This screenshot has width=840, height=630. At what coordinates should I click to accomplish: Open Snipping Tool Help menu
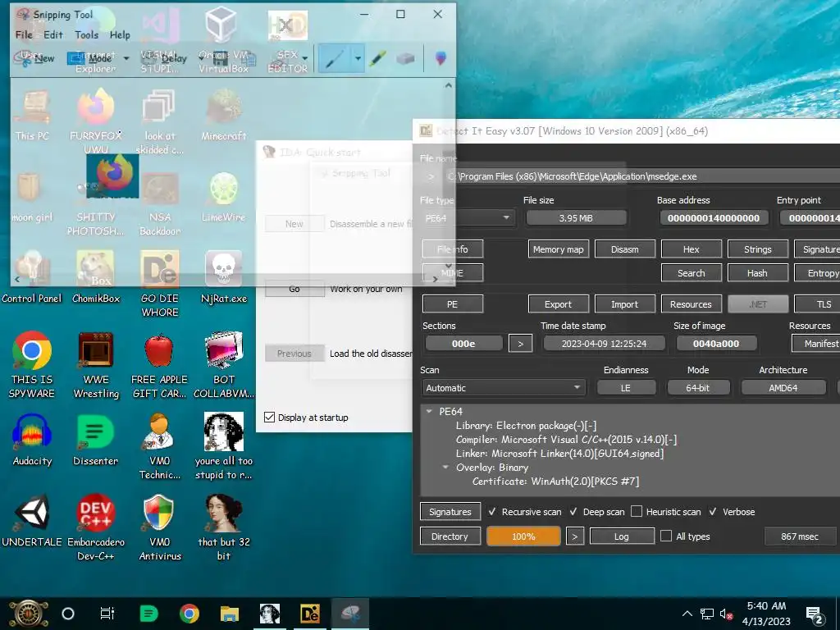pos(120,34)
